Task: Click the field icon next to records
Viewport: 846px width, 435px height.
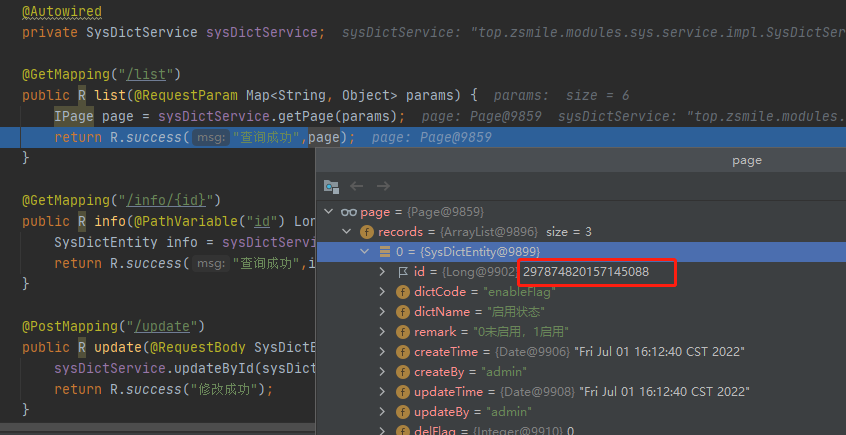Action: click(367, 232)
